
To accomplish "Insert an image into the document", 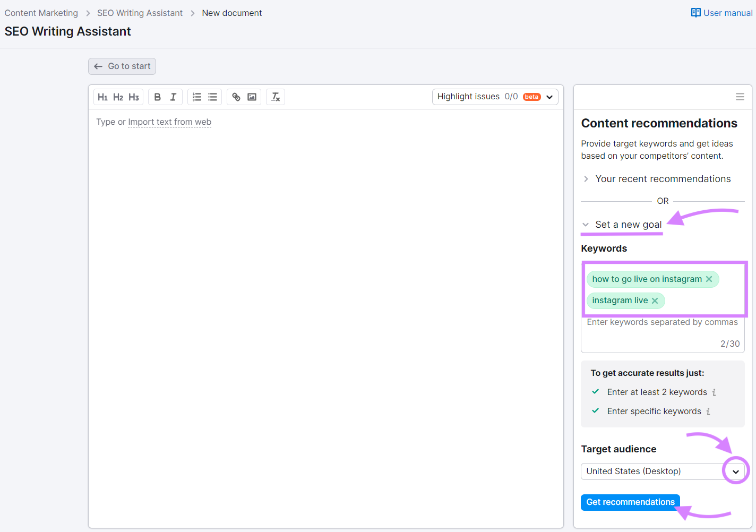I will pos(252,97).
